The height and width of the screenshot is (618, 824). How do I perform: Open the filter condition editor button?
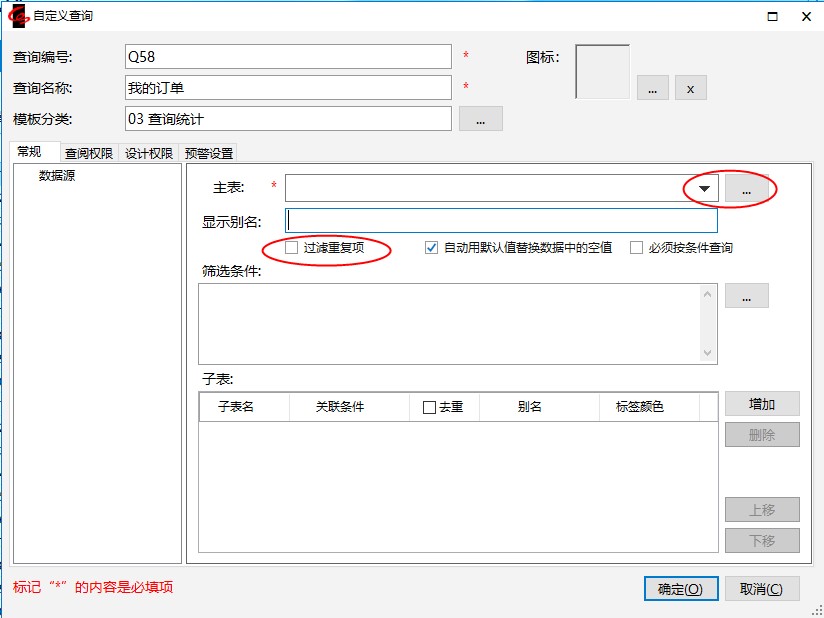coord(747,296)
